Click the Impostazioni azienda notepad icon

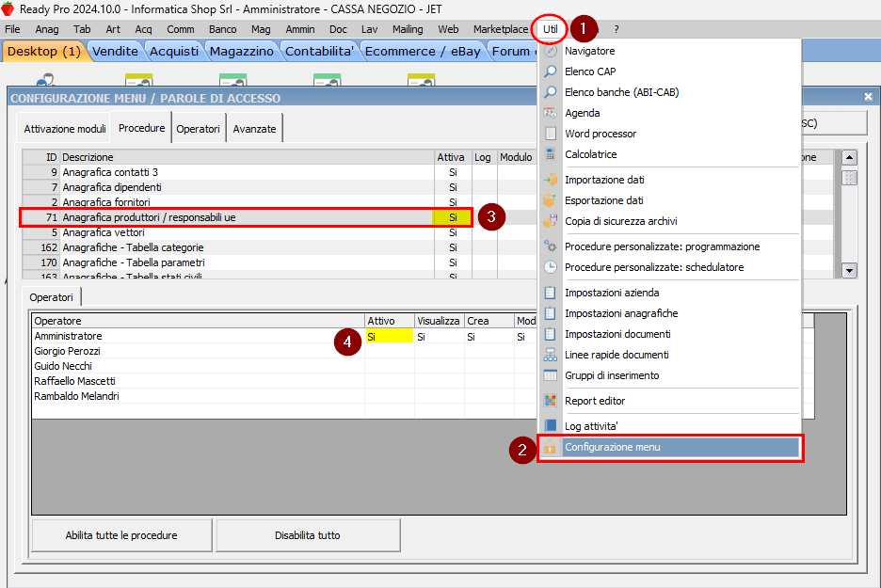pos(551,293)
